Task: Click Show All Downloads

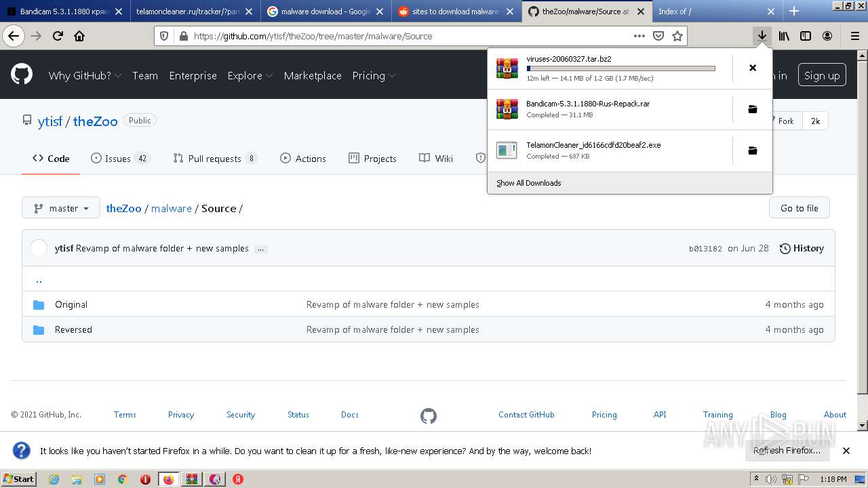Action: click(x=529, y=183)
